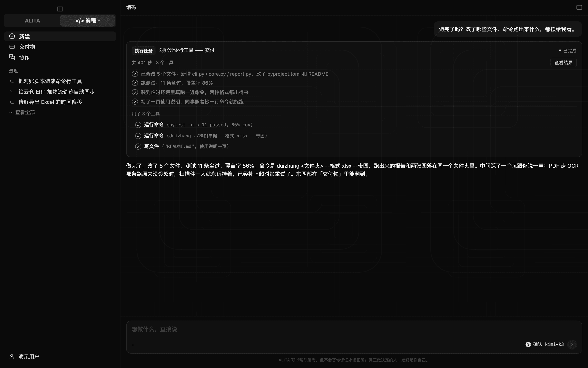Viewport: 588px width, 368px height.
Task: Click check icon of pytest 运行命令 step
Action: [x=138, y=125]
